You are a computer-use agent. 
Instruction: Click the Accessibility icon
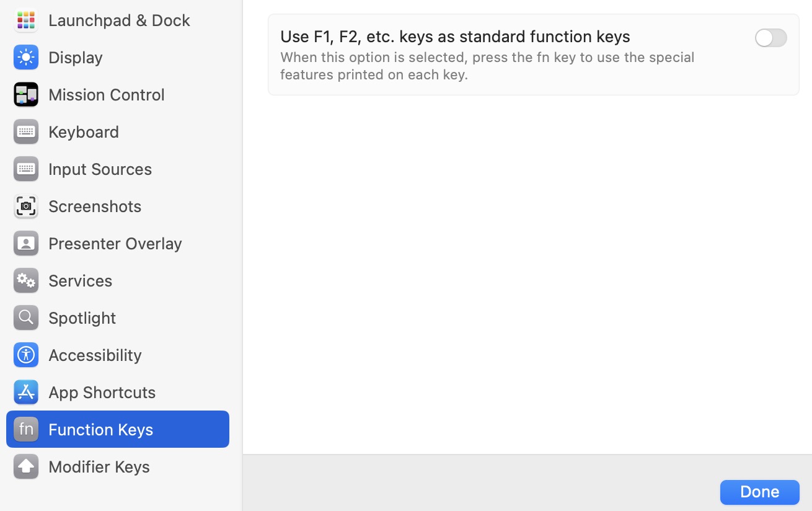point(26,355)
